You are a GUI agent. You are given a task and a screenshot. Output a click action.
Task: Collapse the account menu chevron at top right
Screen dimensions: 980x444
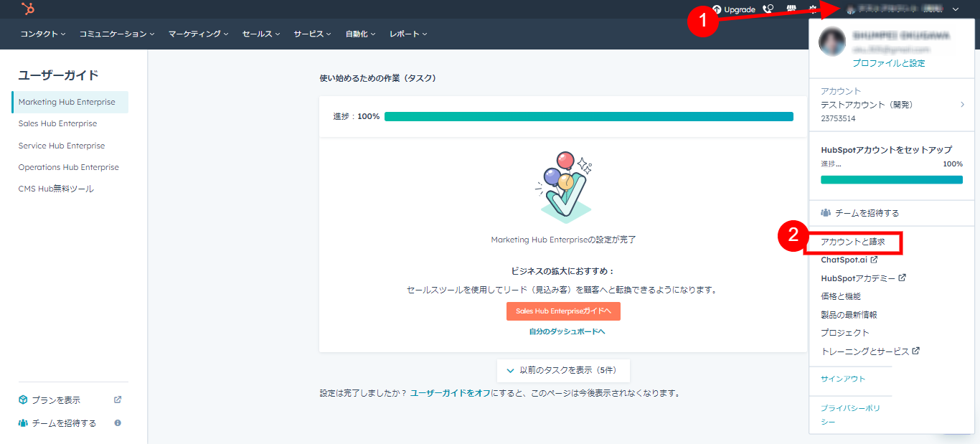[x=956, y=9]
